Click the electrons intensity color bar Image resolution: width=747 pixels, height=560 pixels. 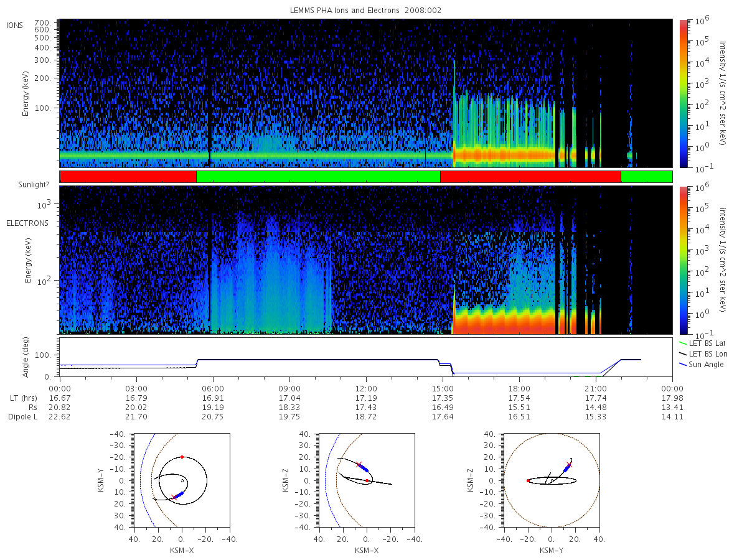tap(683, 260)
